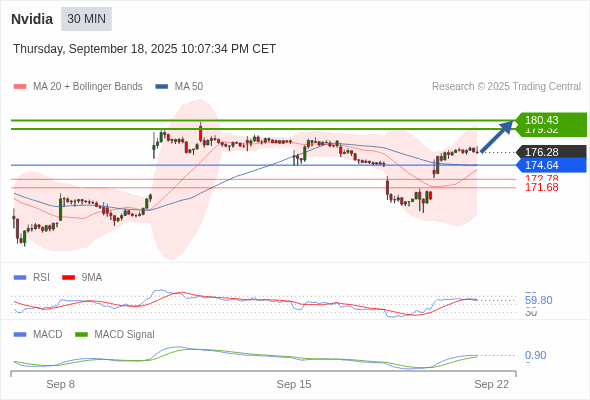Click the 30 MIN timeframe badge
The width and height of the screenshot is (590, 400).
point(86,19)
